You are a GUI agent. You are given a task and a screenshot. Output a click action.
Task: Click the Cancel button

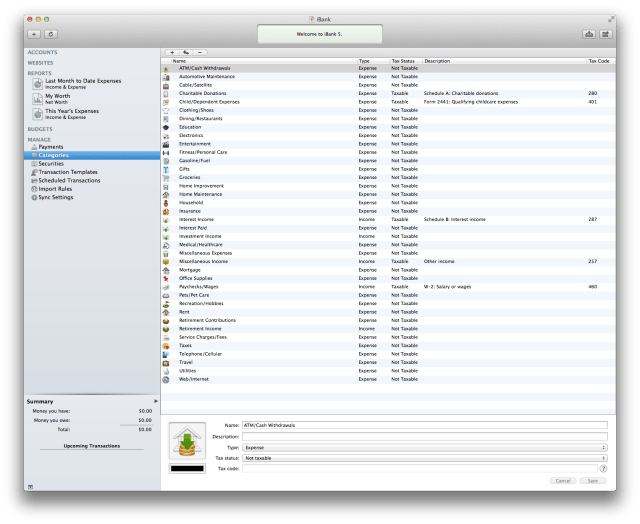pyautogui.click(x=563, y=480)
